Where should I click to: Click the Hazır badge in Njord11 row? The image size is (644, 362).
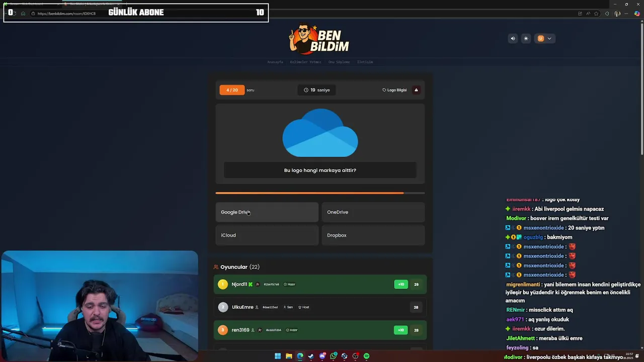[289, 285]
